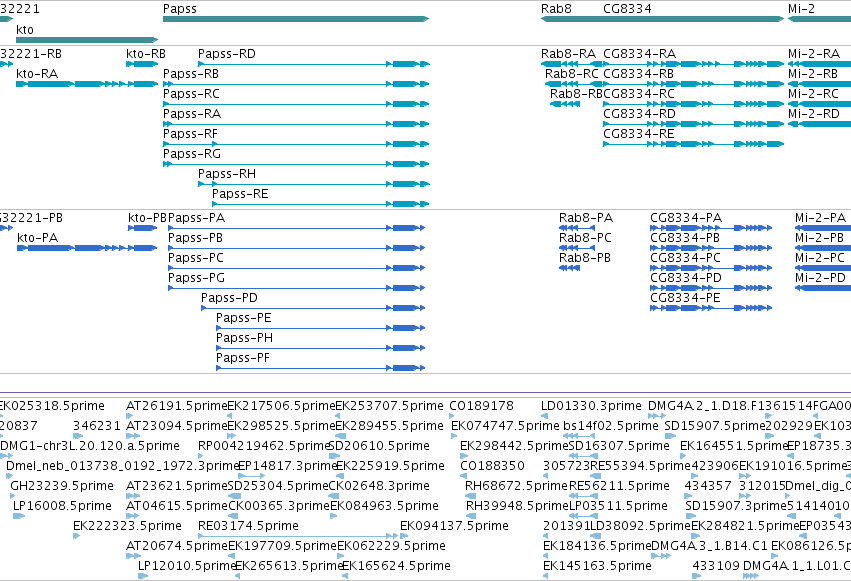Select the Rab8 gene label
The width and height of the screenshot is (851, 581).
tap(556, 9)
